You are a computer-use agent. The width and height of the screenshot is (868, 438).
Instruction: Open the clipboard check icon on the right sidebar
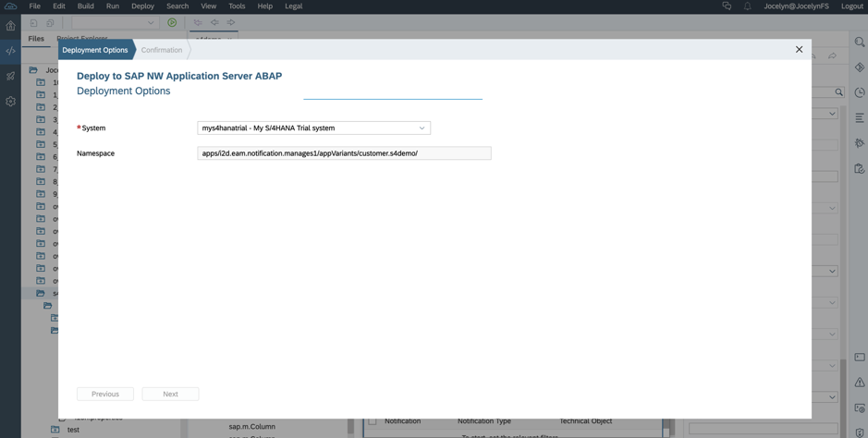tap(859, 169)
